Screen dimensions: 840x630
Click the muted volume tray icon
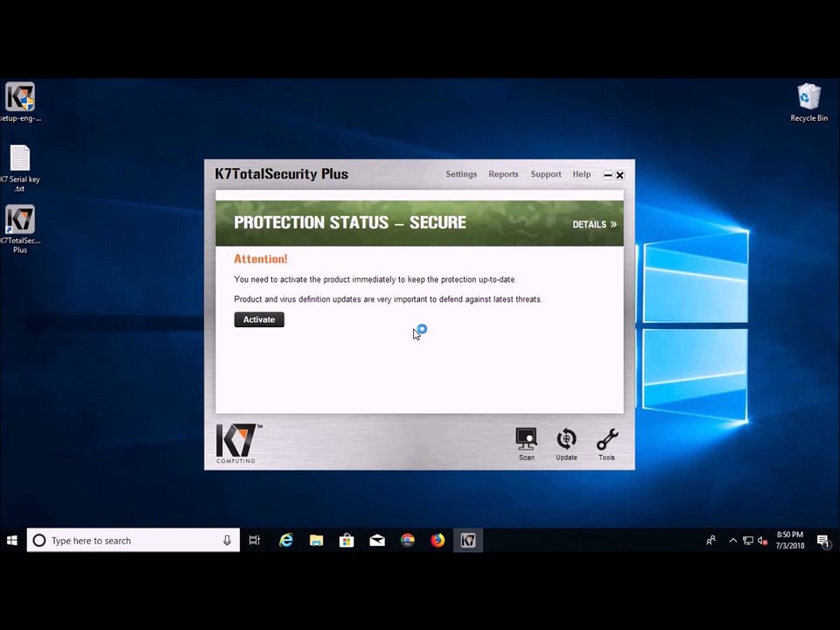tap(762, 541)
